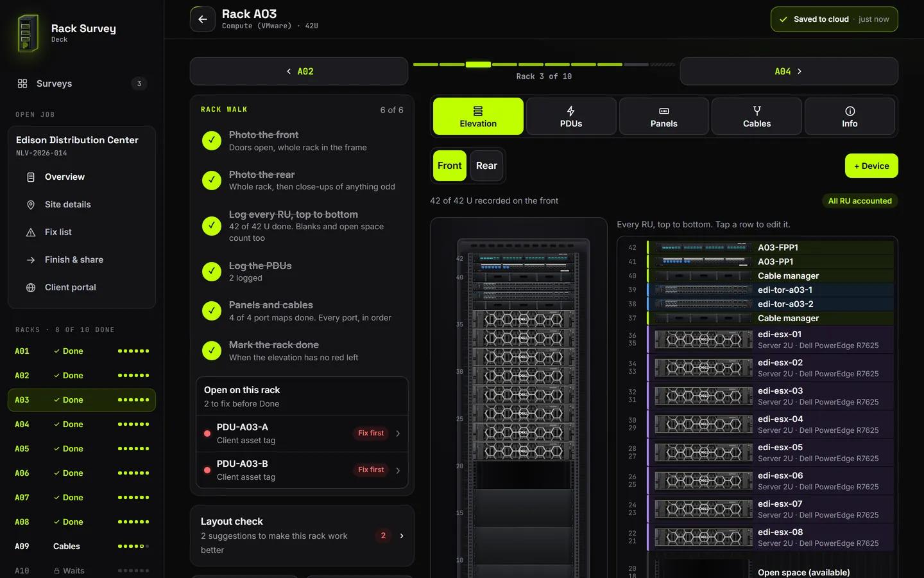924x578 pixels.
Task: Click Fix first badge for PDU-A03-A
Action: click(371, 433)
